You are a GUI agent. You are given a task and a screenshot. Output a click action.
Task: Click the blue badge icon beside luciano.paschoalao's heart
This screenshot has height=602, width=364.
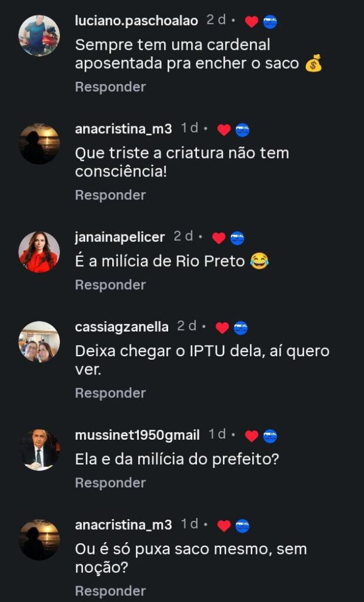[x=271, y=22]
